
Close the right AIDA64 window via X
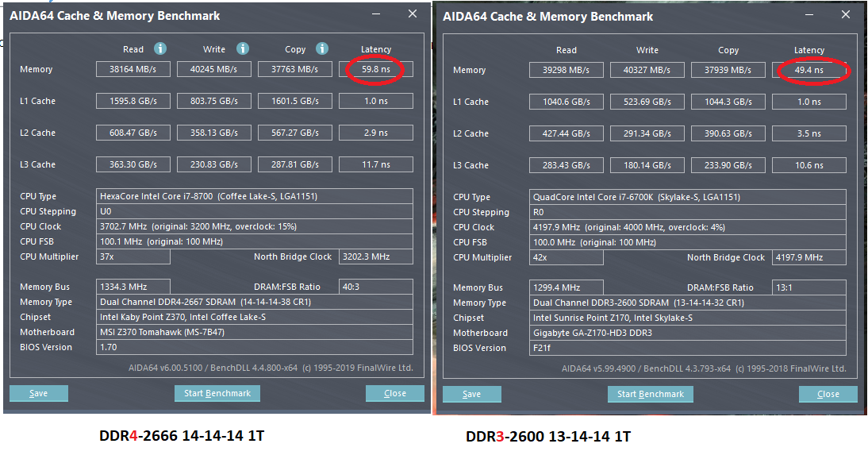point(845,14)
